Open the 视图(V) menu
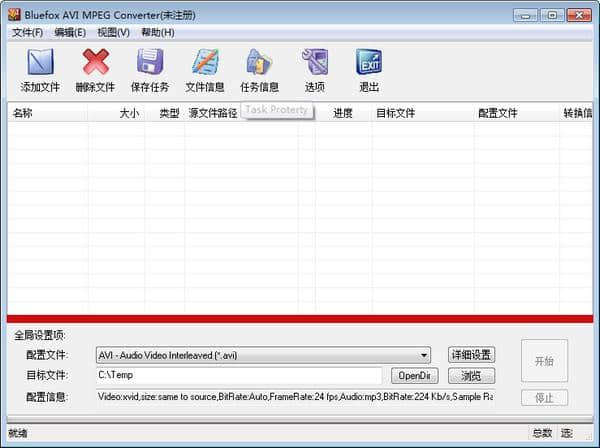 (114, 33)
